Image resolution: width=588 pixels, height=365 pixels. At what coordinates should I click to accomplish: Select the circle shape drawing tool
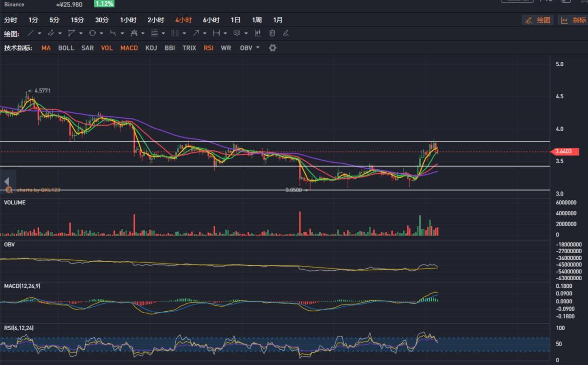tap(92, 33)
